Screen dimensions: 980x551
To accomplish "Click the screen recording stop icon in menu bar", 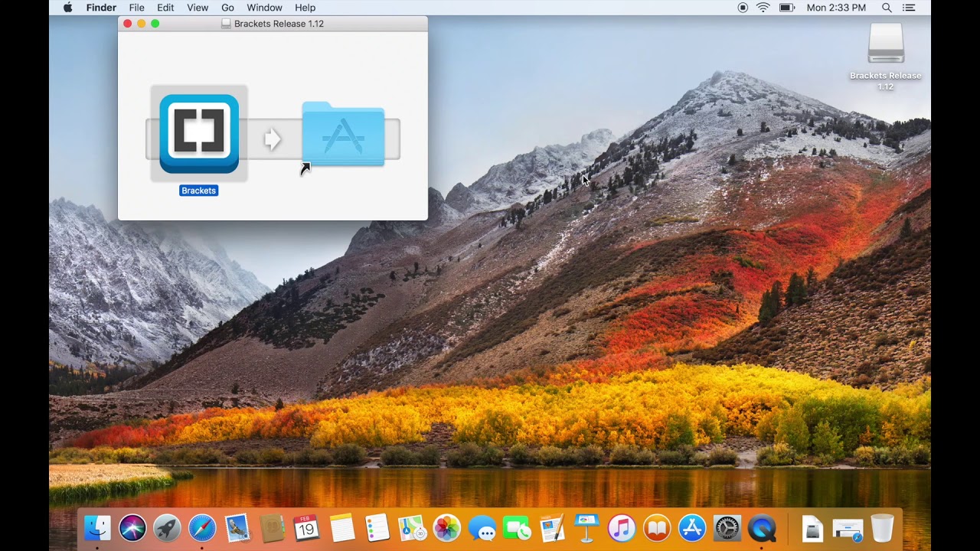I will pos(743,8).
